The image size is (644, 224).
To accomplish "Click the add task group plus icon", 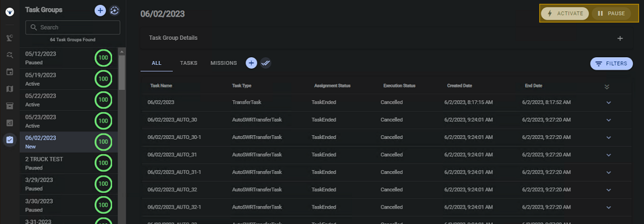I will pyautogui.click(x=100, y=10).
